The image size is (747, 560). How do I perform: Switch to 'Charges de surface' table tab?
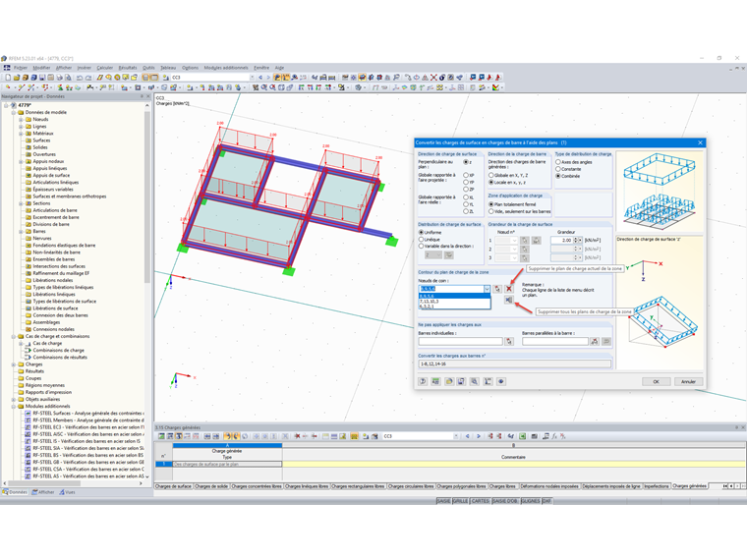pyautogui.click(x=173, y=486)
